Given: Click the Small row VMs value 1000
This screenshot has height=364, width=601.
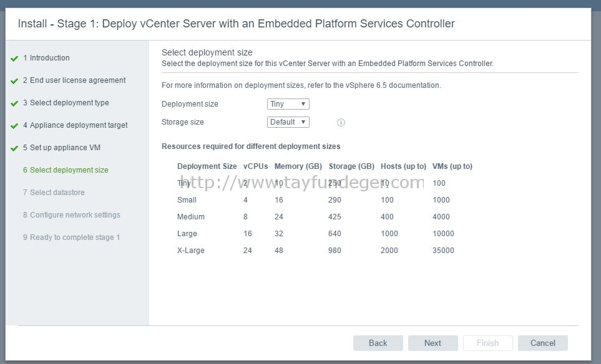Looking at the screenshot, I should coord(441,200).
